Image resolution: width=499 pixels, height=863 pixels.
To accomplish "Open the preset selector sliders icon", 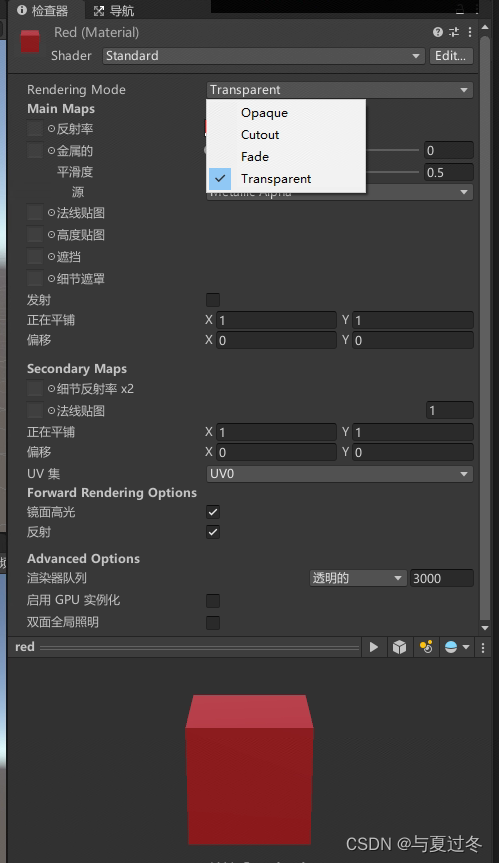I will 454,32.
